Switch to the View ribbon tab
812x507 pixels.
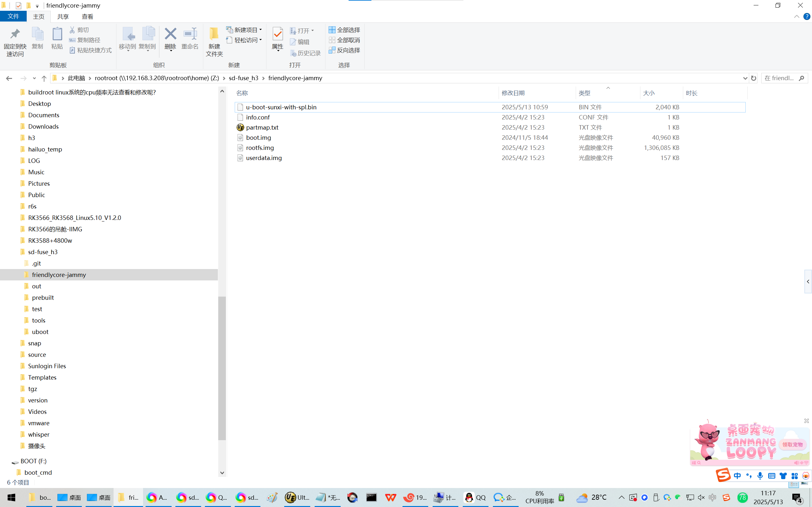pyautogui.click(x=87, y=16)
